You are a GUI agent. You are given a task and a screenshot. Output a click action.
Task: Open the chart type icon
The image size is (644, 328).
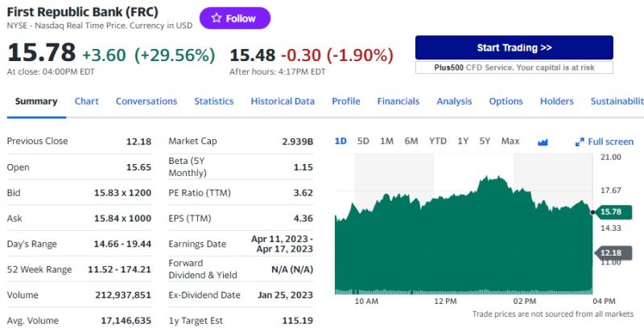pyautogui.click(x=543, y=141)
